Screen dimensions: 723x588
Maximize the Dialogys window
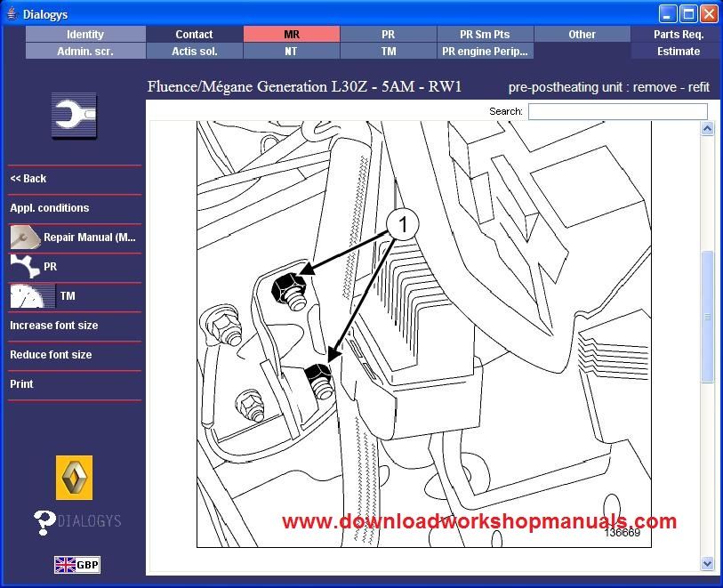pos(688,14)
